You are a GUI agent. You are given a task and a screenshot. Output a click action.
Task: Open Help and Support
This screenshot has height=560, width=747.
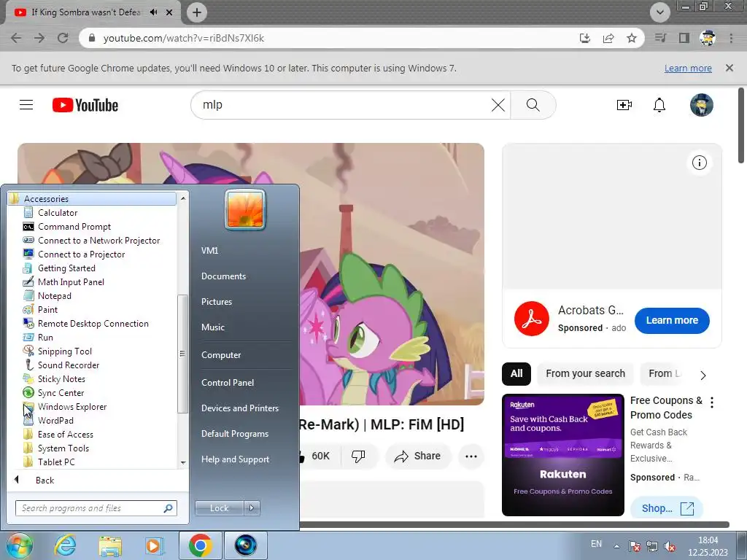click(x=235, y=459)
